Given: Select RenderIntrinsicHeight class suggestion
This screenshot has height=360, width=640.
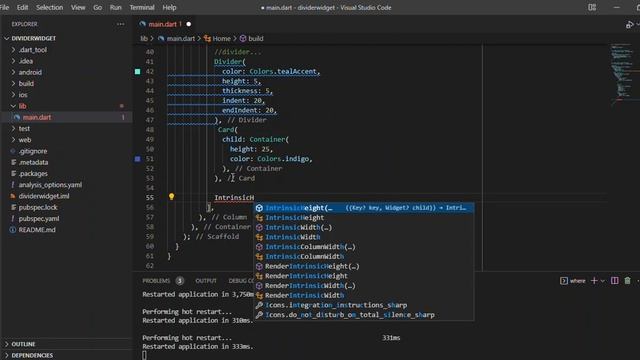Looking at the screenshot, I should pyautogui.click(x=364, y=276).
